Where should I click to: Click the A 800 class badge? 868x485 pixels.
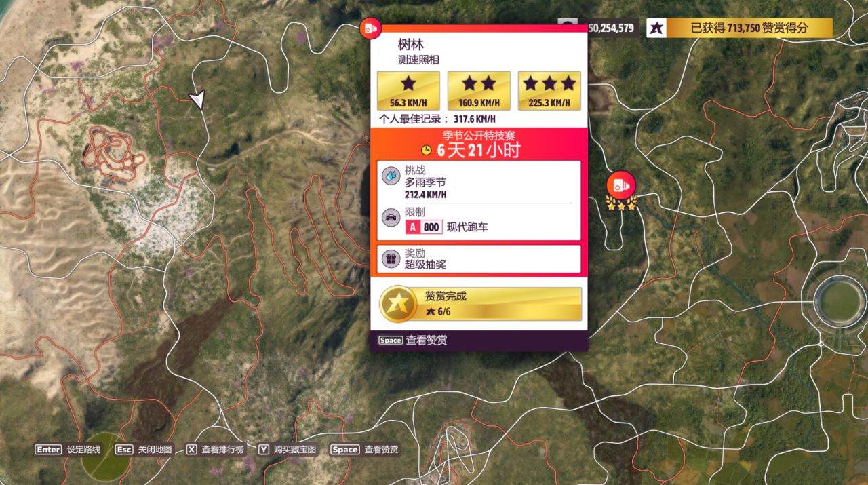coord(424,227)
